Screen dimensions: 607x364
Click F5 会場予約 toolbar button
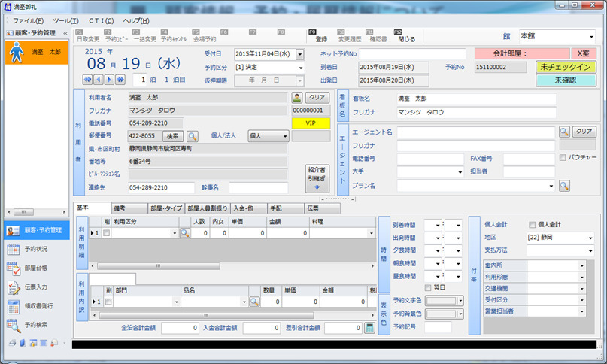pyautogui.click(x=205, y=36)
